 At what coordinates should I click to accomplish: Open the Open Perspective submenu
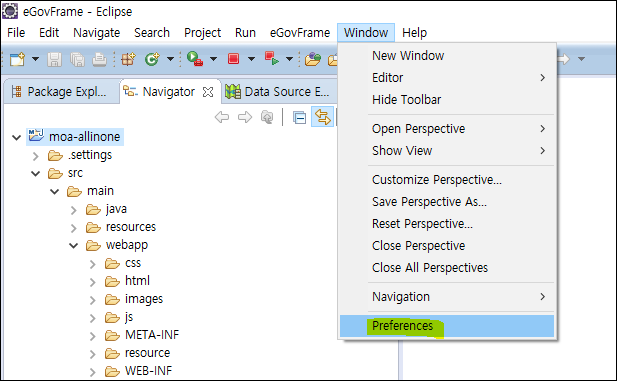point(447,129)
